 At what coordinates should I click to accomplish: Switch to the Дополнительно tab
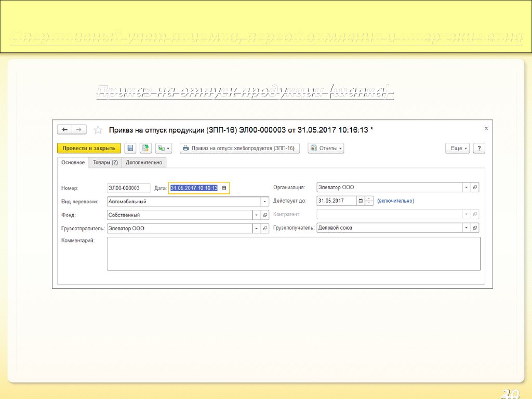tap(144, 163)
